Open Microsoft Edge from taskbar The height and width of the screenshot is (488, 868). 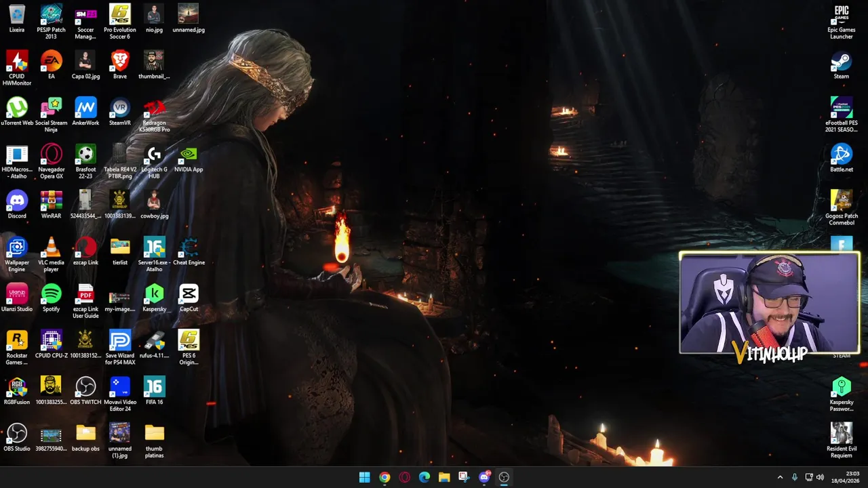[425, 477]
